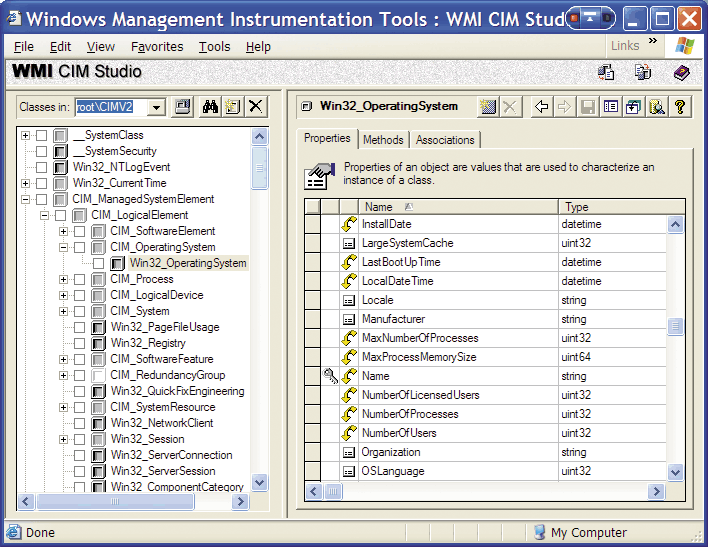Click properties grid scroll down arrow
708x547 pixels.
(x=675, y=472)
